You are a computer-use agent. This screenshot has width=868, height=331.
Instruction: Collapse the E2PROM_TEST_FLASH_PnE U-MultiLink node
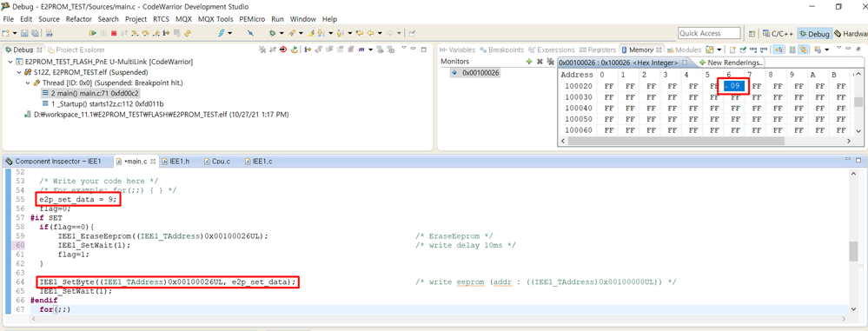11,62
